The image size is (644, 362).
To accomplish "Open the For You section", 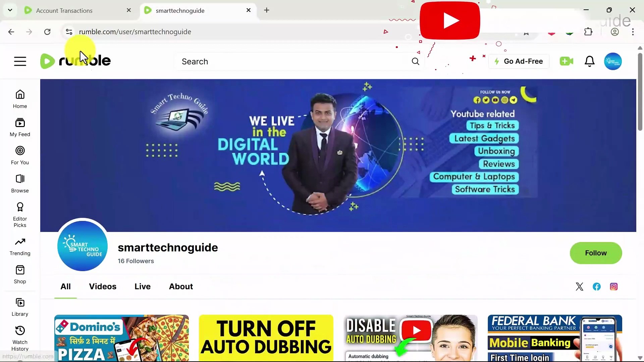I will point(19,155).
